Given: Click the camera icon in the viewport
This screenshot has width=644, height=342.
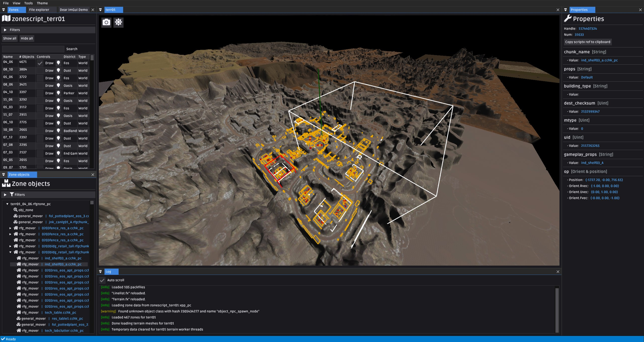Looking at the screenshot, I should [106, 22].
